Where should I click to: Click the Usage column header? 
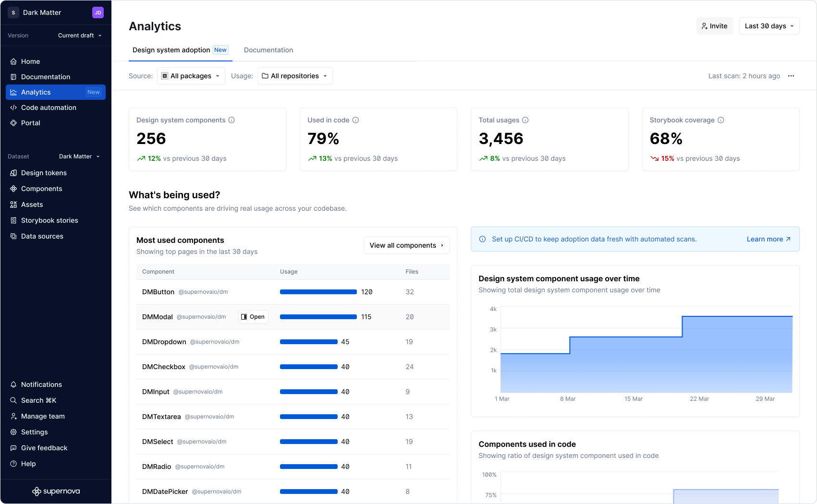point(289,272)
